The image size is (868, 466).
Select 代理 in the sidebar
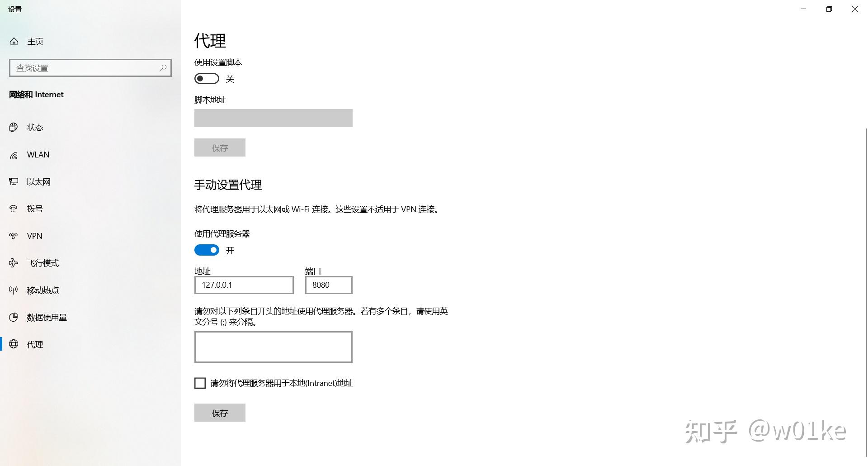pos(90,344)
